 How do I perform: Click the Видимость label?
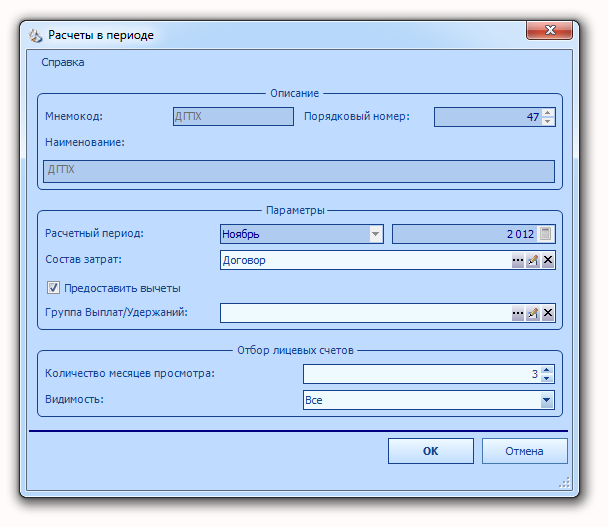tap(74, 399)
